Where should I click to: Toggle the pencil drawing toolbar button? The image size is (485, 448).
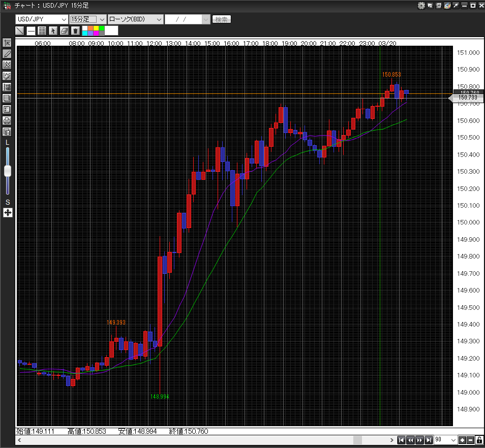pyautogui.click(x=7, y=53)
